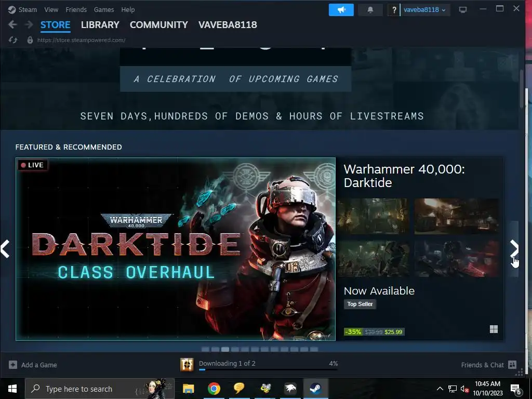
Task: Click the Steam taskbar icon
Action: tap(316, 389)
